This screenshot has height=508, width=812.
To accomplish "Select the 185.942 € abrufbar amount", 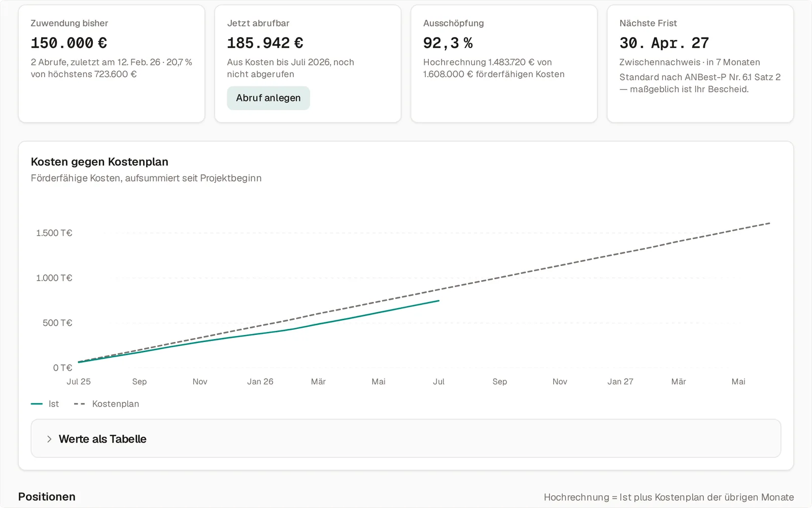I will (265, 43).
